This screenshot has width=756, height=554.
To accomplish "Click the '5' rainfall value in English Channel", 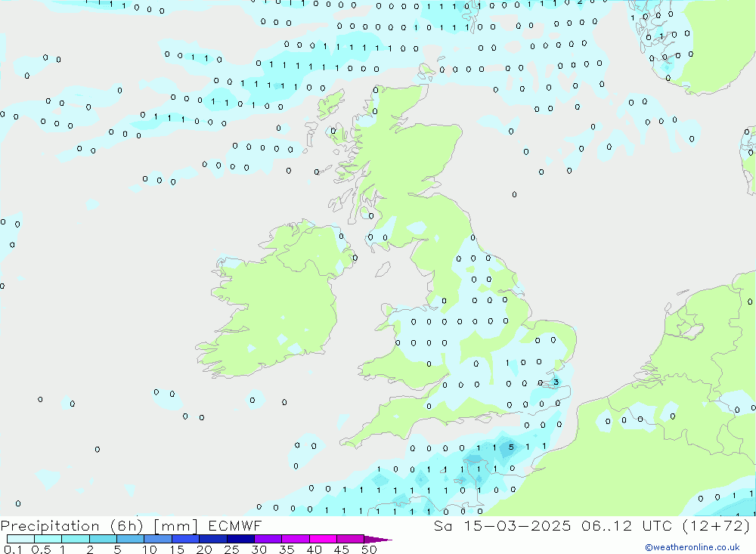I will 511,447.
